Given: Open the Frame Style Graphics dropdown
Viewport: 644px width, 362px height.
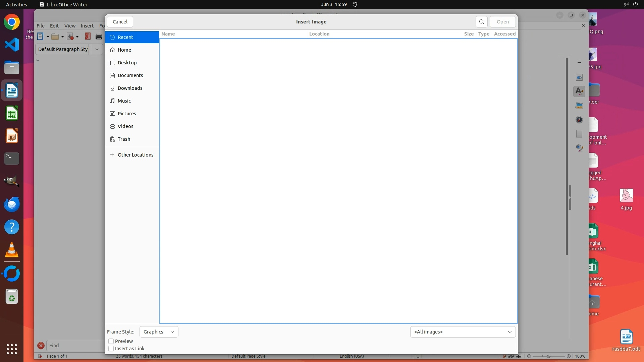Looking at the screenshot, I should pos(159,332).
